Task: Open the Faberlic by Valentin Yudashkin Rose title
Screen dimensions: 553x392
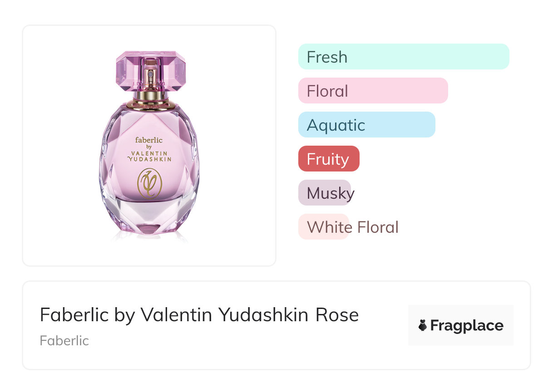Action: coord(199,315)
